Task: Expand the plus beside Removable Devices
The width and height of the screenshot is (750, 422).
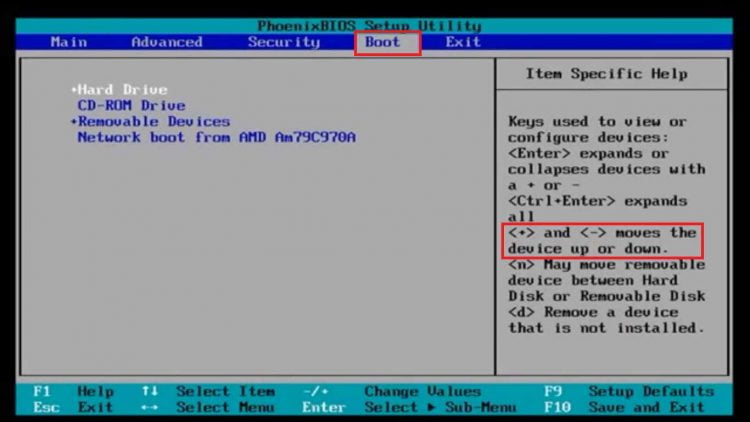Action: tap(74, 122)
